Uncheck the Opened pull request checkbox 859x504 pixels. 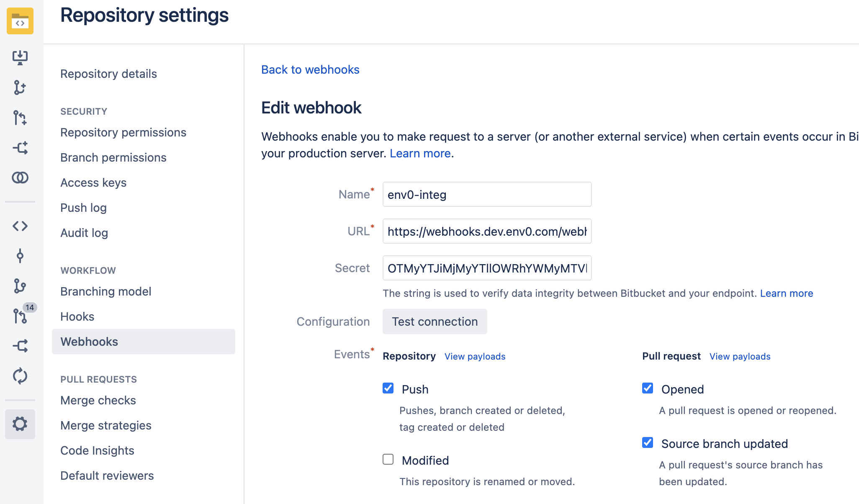(648, 388)
